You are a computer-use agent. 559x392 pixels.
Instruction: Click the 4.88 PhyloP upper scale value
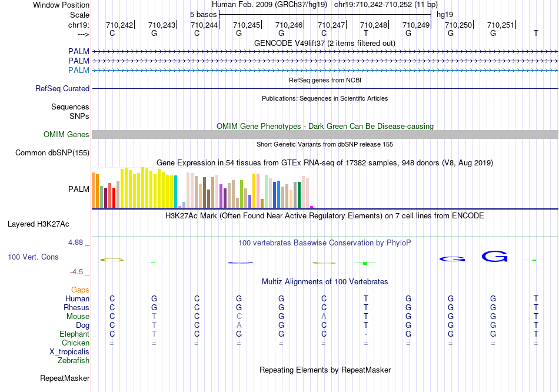pyautogui.click(x=75, y=242)
